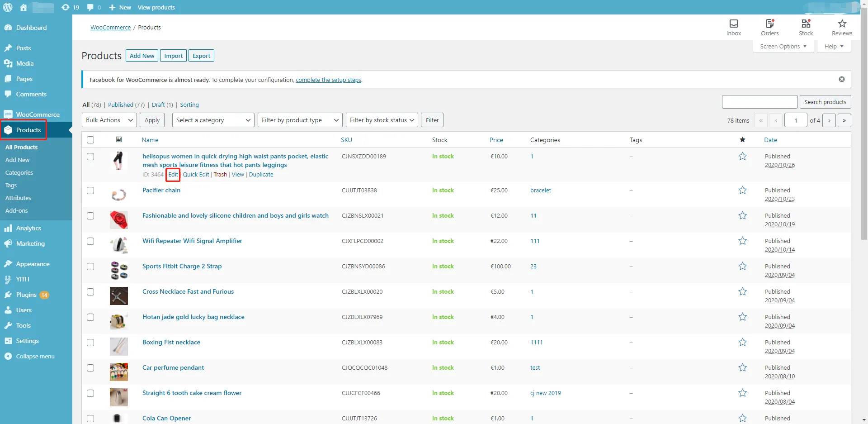Open the Bulk Actions dropdown
Image resolution: width=868 pixels, height=424 pixels.
[x=109, y=120]
